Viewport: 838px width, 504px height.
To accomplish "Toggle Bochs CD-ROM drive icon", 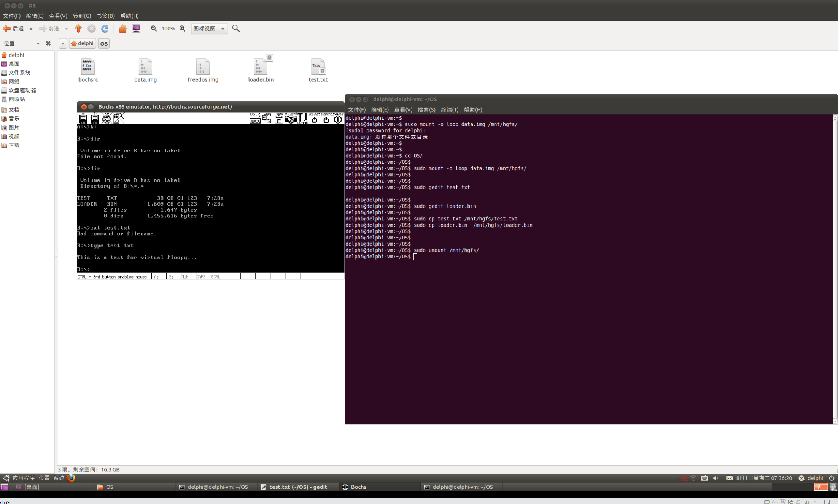I will [x=107, y=119].
